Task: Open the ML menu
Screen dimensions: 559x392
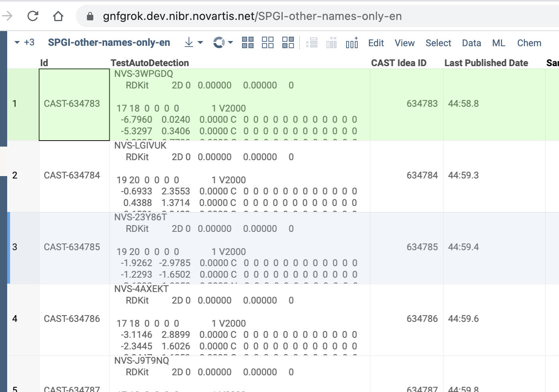Action: point(498,43)
